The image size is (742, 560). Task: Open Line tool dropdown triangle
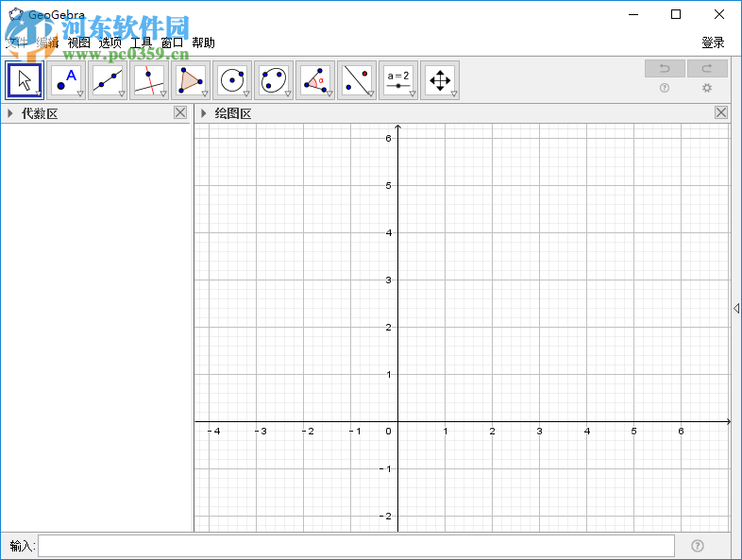click(122, 93)
